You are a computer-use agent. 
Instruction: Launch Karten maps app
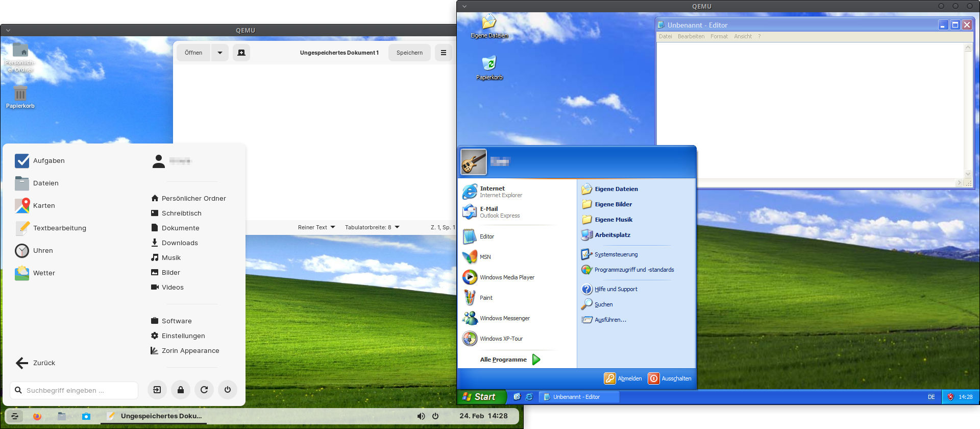point(35,206)
